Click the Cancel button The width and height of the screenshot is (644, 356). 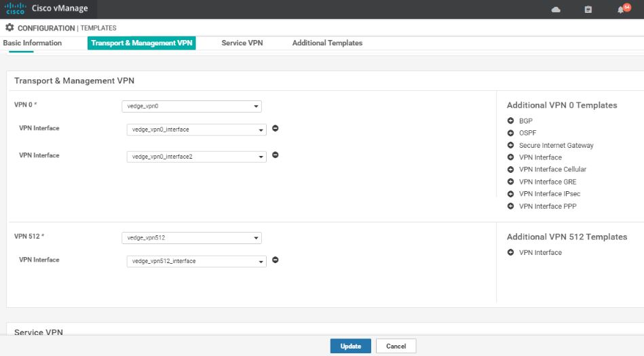click(396, 346)
